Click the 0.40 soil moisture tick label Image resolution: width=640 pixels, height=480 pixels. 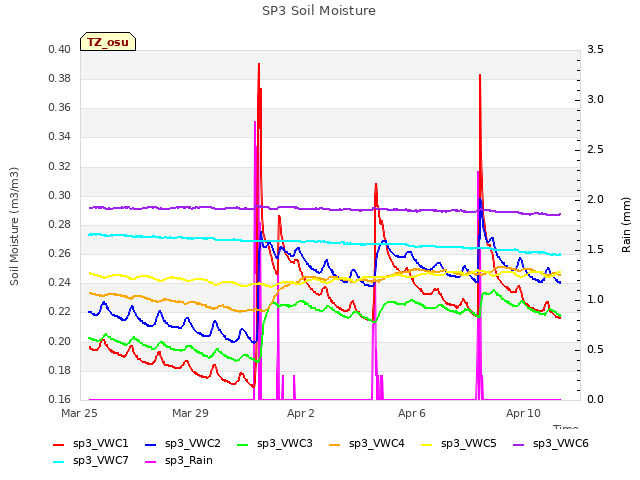point(60,50)
